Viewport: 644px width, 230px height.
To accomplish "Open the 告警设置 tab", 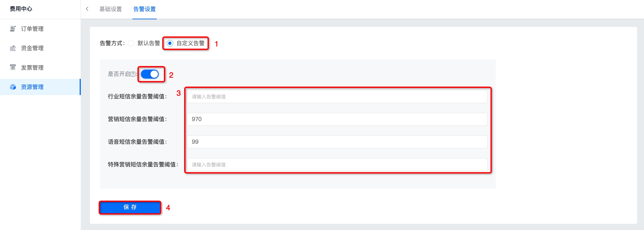I will (x=144, y=9).
